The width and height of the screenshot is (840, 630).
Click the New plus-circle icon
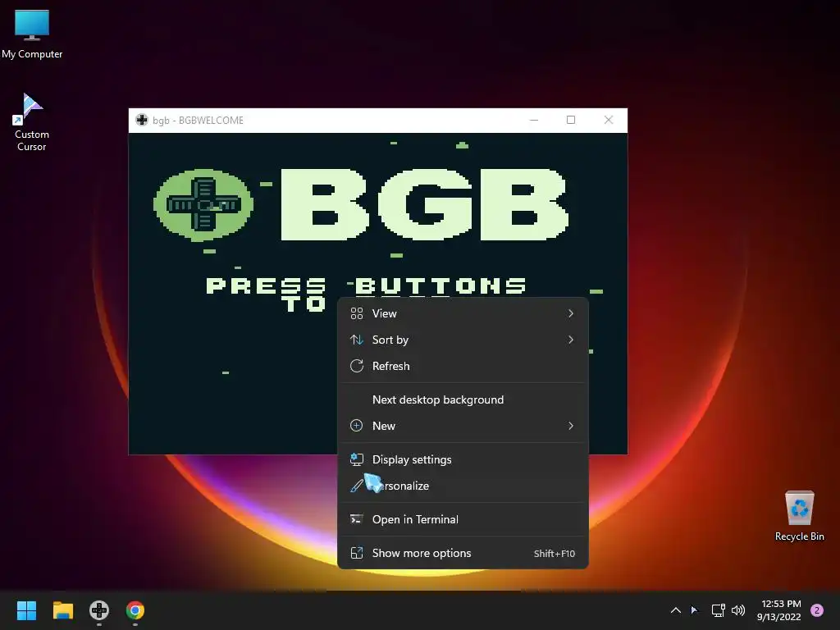click(x=357, y=426)
